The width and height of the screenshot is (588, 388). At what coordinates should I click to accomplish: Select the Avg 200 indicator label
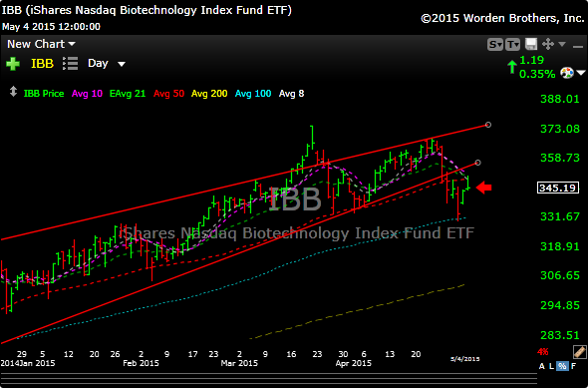(209, 94)
